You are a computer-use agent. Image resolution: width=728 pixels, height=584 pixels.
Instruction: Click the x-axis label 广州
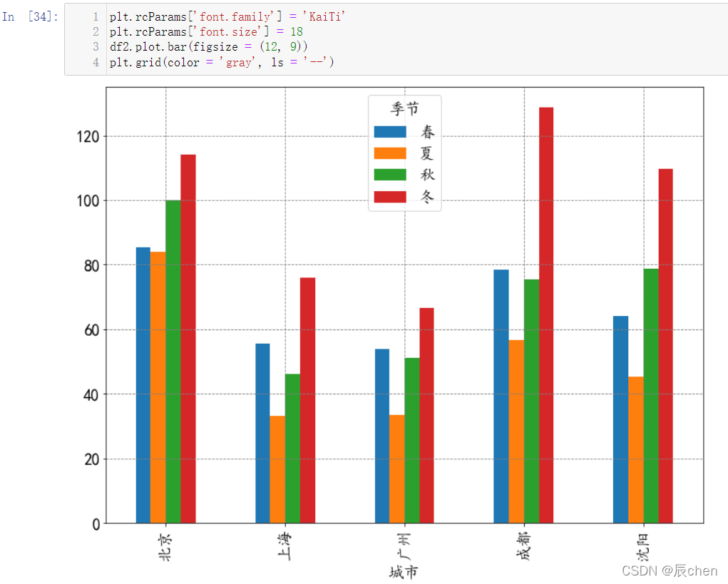click(404, 546)
